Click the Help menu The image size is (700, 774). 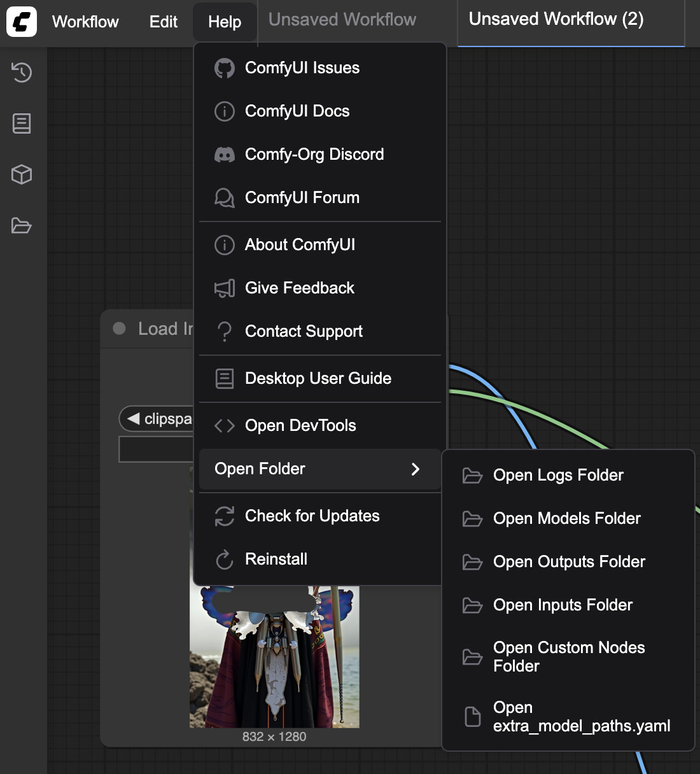(x=225, y=22)
